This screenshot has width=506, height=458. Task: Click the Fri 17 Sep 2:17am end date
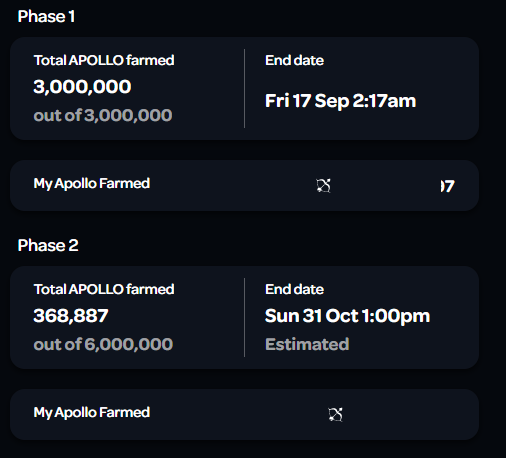340,101
